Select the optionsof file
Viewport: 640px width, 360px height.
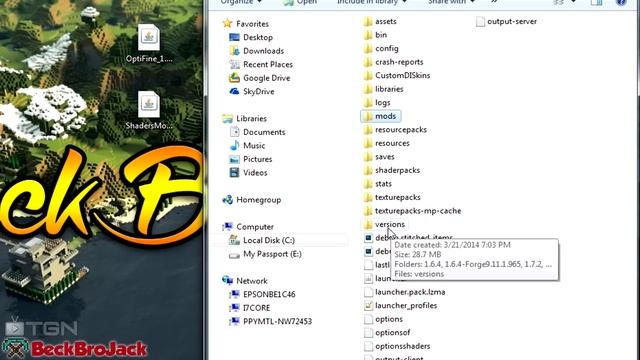(x=387, y=332)
